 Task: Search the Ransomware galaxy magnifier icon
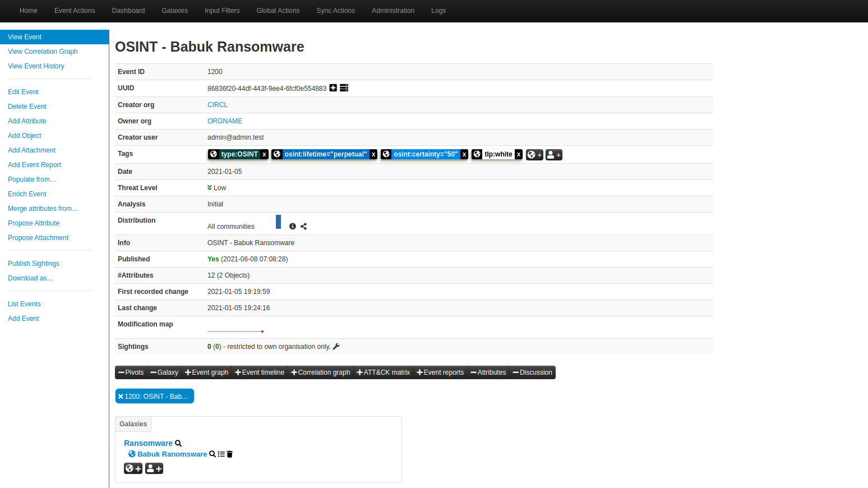click(178, 443)
